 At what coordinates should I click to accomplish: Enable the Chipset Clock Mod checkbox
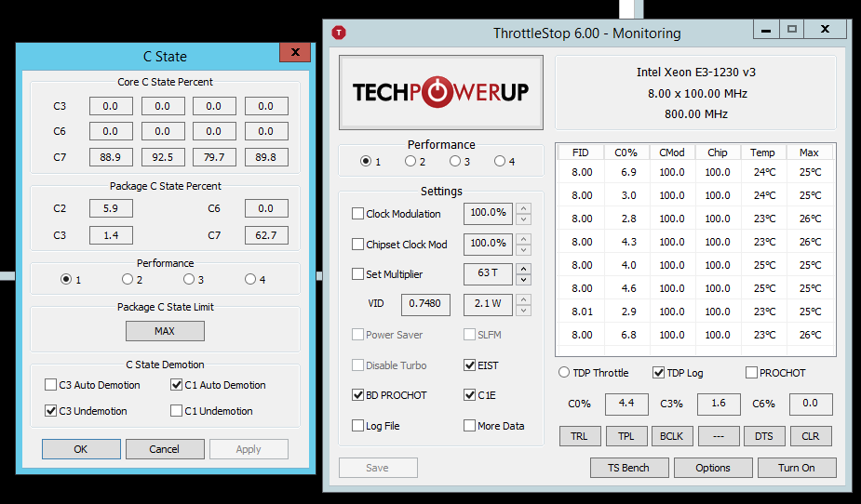pos(357,244)
